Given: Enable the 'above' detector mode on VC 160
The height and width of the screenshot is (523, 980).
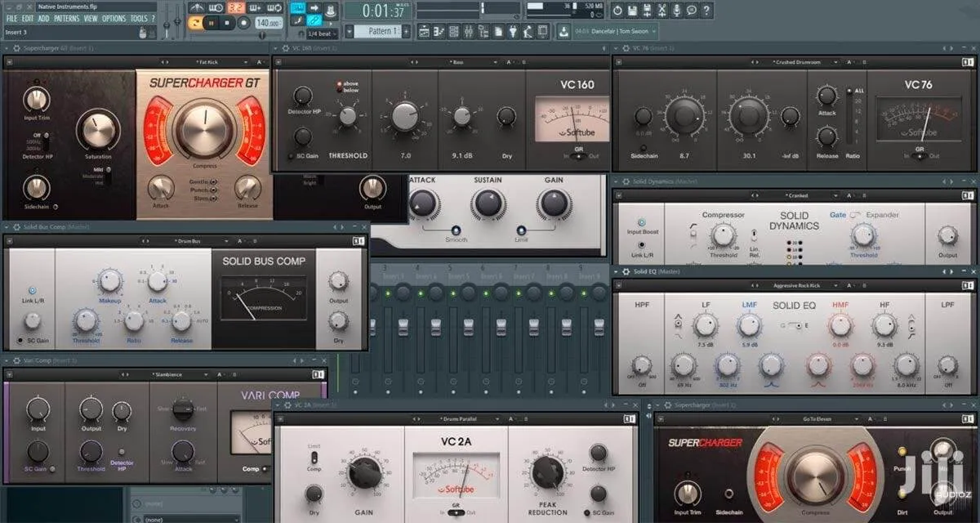Looking at the screenshot, I should pyautogui.click(x=350, y=84).
